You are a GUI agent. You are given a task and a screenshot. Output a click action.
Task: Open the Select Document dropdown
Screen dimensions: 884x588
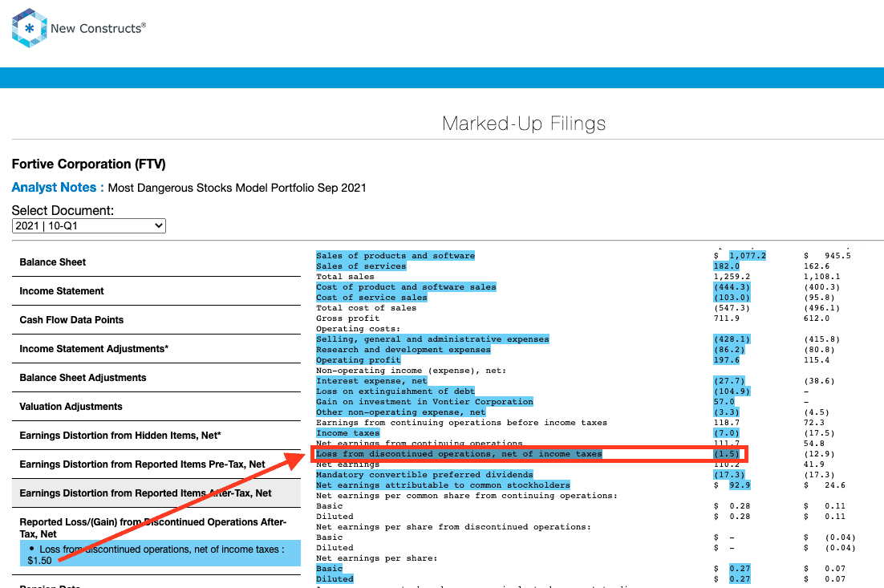(89, 226)
